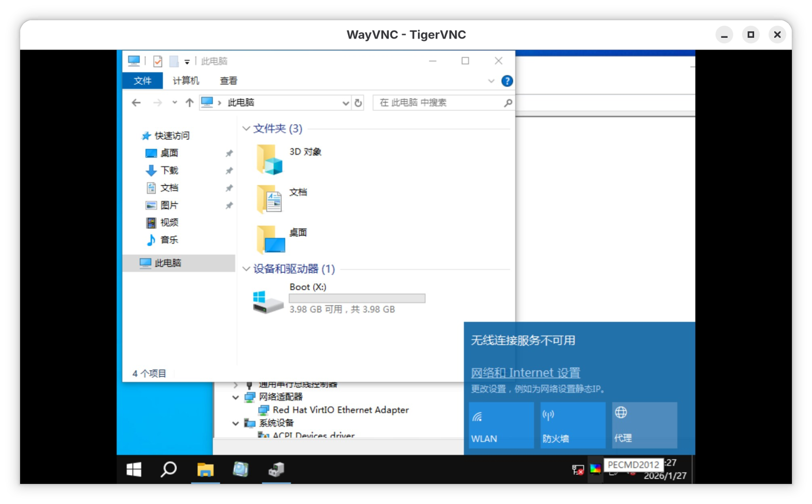Open the Help question mark icon

click(507, 81)
